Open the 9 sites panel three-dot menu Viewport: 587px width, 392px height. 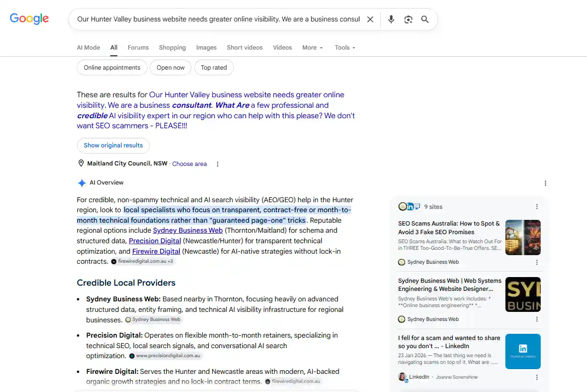537,207
